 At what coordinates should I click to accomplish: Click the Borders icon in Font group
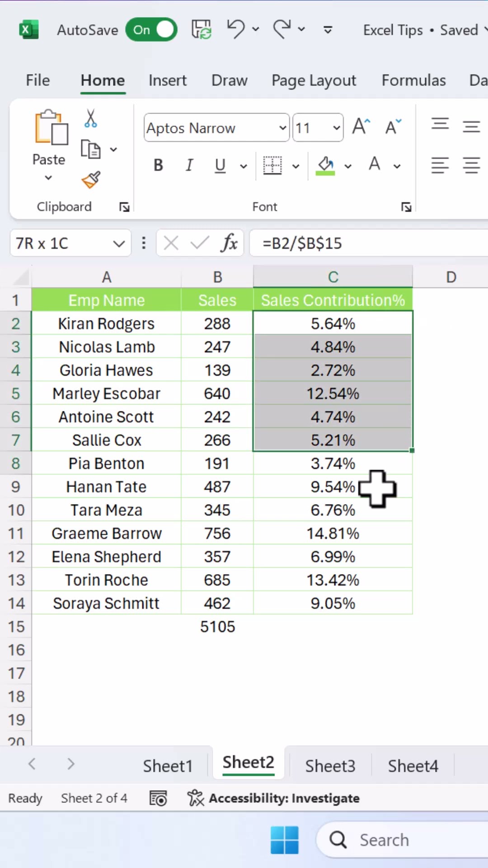[x=272, y=165]
